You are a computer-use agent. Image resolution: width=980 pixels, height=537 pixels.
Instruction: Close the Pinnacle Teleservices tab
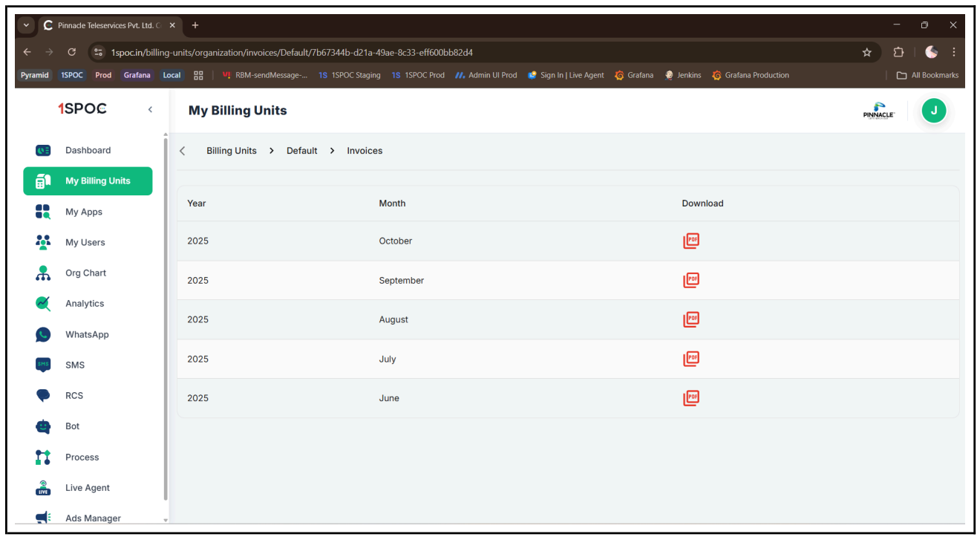pos(172,25)
